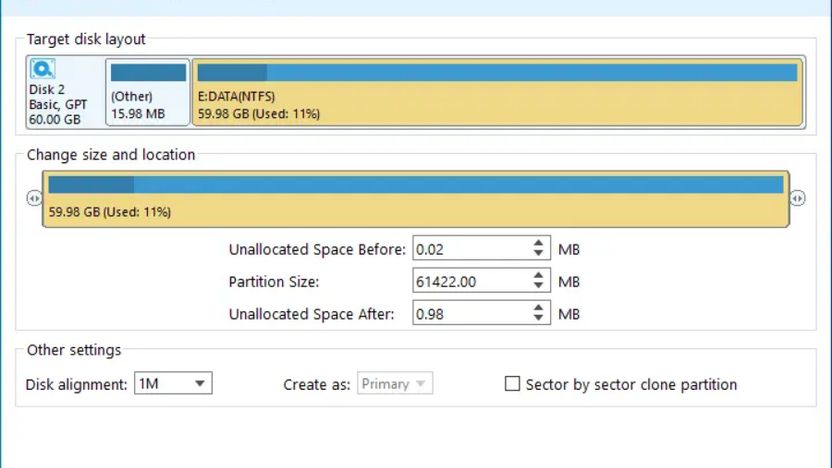Click the Other settings heading
The height and width of the screenshot is (468, 832).
[x=74, y=350]
